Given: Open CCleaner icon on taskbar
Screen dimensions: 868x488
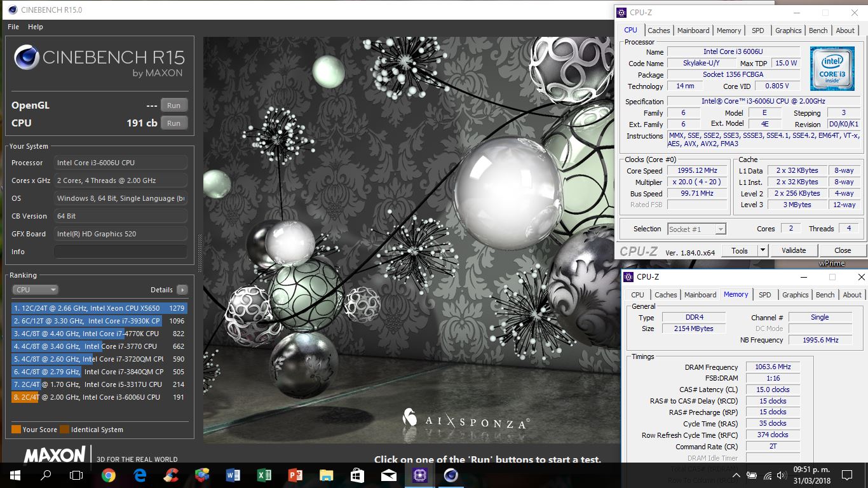Looking at the screenshot, I should [x=171, y=475].
